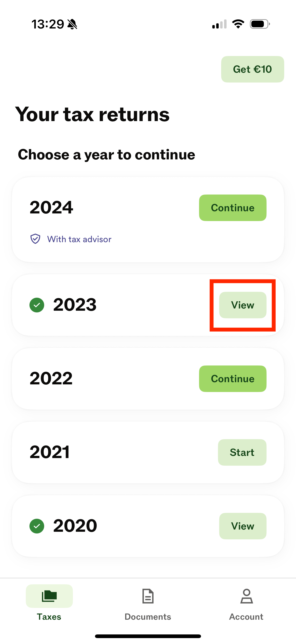This screenshot has width=296, height=644.
Task: Tap the Taxes folder icon
Action: [49, 596]
